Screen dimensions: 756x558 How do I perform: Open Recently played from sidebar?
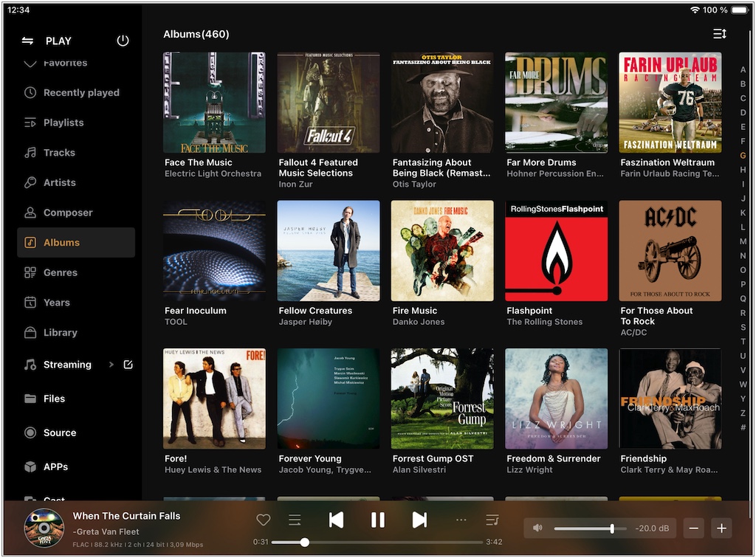click(x=76, y=92)
